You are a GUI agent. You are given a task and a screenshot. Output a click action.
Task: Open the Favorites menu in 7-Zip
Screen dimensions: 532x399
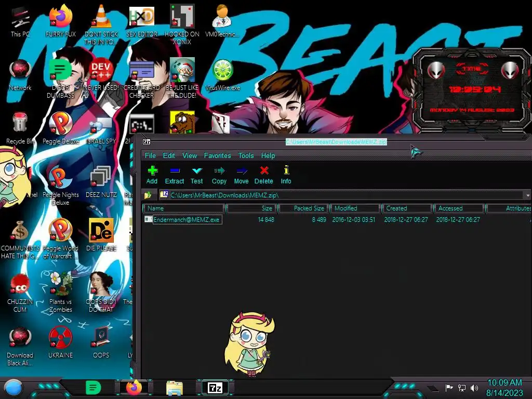[217, 155]
